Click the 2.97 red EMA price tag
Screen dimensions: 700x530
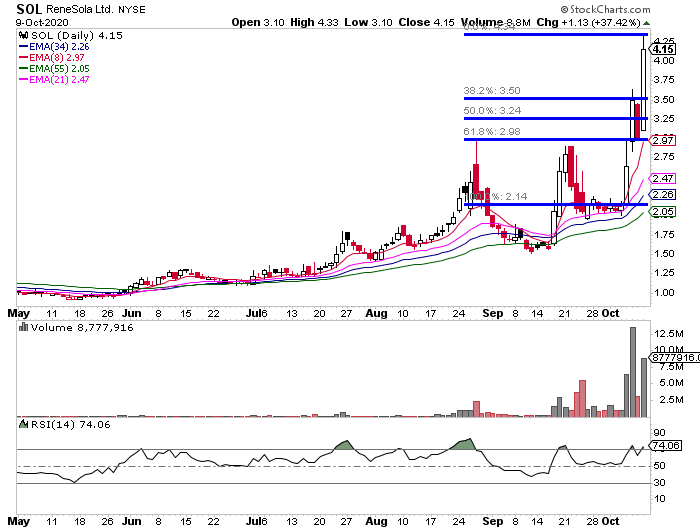coord(663,141)
